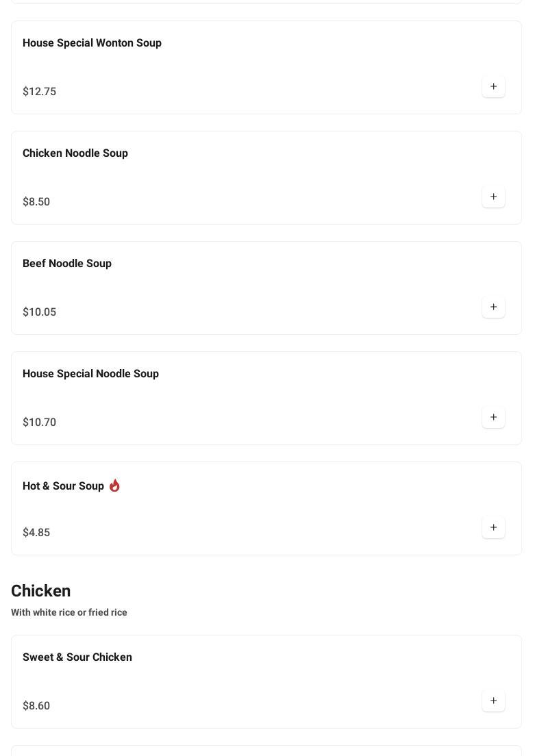The width and height of the screenshot is (533, 756).
Task: Open Hot & Sour Soup details
Action: pos(63,486)
